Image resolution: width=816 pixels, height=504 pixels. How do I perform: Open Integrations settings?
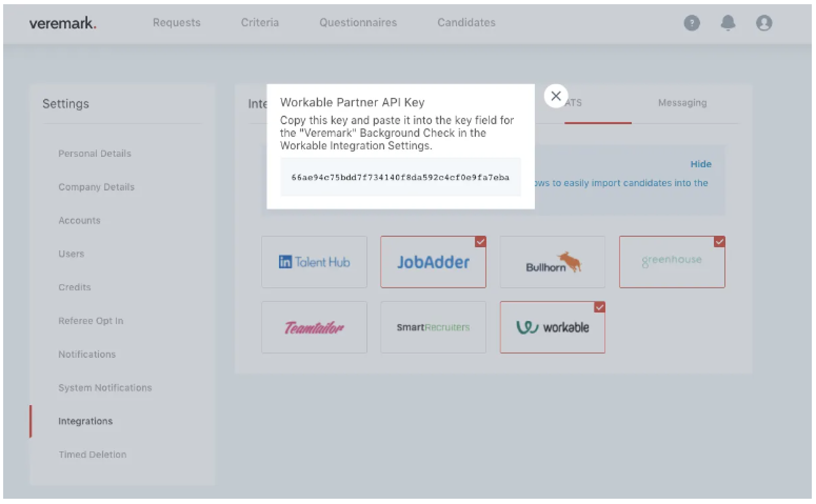[86, 421]
